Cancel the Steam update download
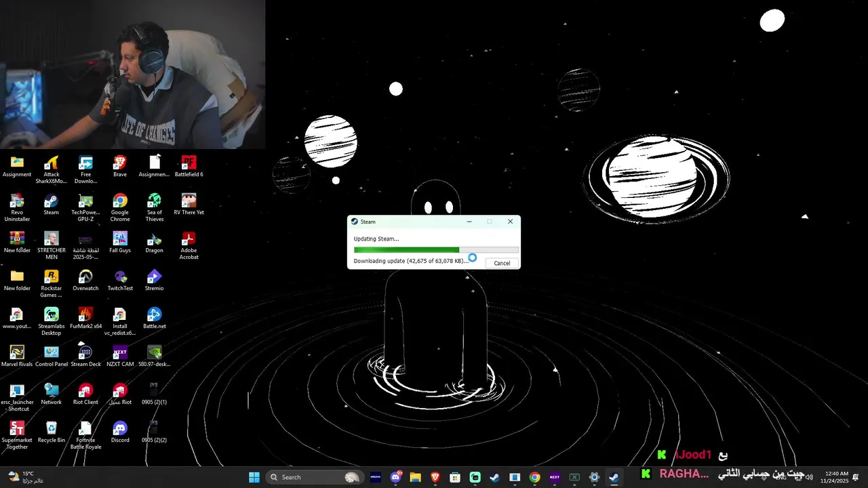The image size is (868, 488). pyautogui.click(x=502, y=263)
